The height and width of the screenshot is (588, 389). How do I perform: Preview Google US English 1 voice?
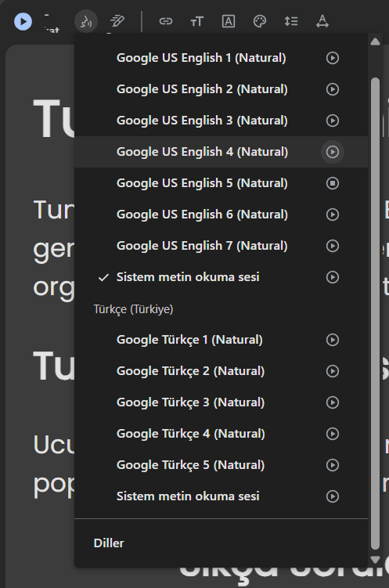[333, 58]
